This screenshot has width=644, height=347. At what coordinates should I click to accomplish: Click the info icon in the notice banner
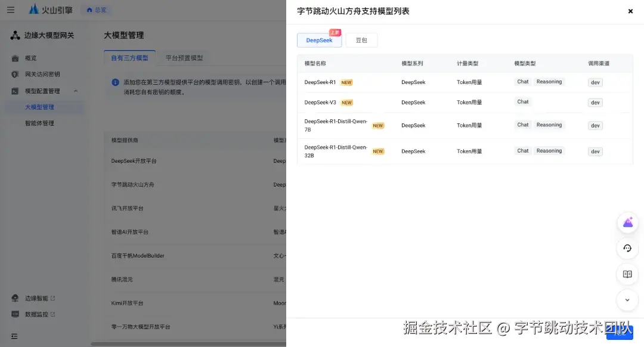point(116,82)
